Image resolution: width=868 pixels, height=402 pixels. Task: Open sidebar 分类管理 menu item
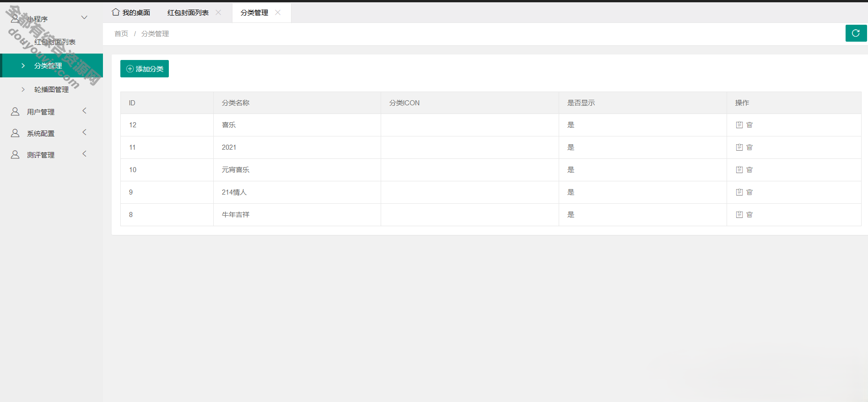51,65
